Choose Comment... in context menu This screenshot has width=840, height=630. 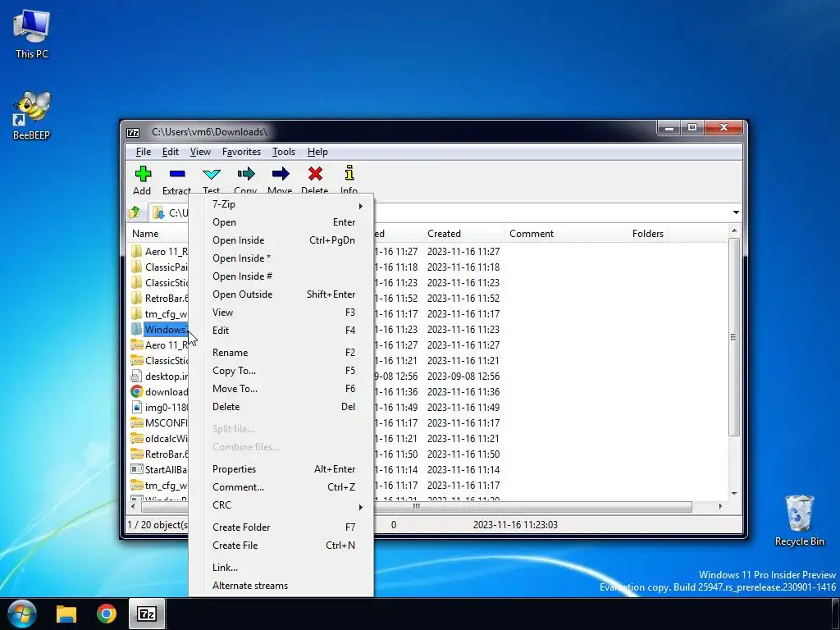[281, 487]
